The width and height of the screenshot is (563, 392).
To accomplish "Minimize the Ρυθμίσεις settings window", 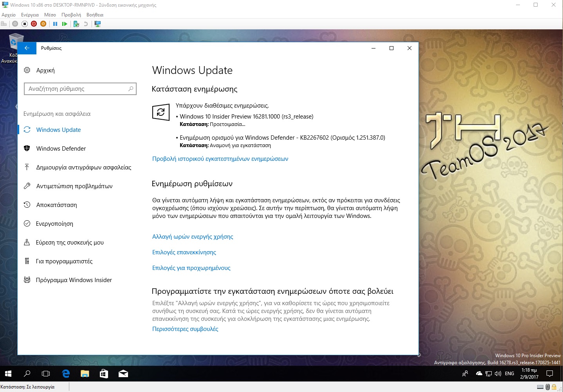I will pyautogui.click(x=374, y=48).
